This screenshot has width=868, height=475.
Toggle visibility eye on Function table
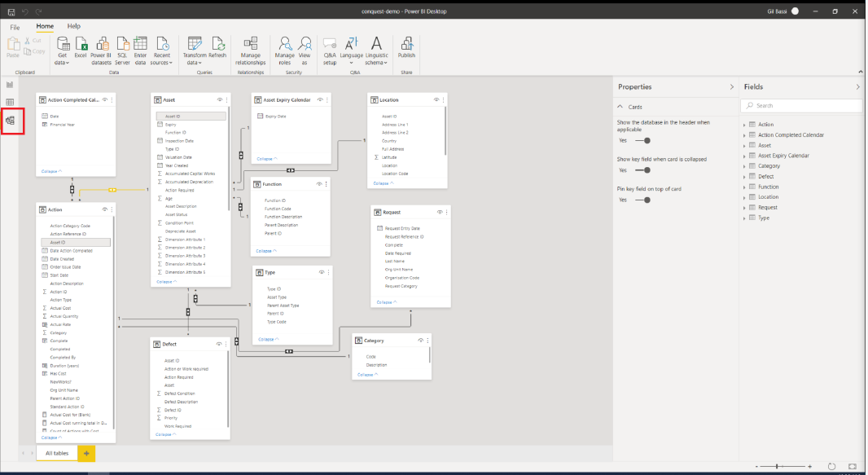click(319, 184)
